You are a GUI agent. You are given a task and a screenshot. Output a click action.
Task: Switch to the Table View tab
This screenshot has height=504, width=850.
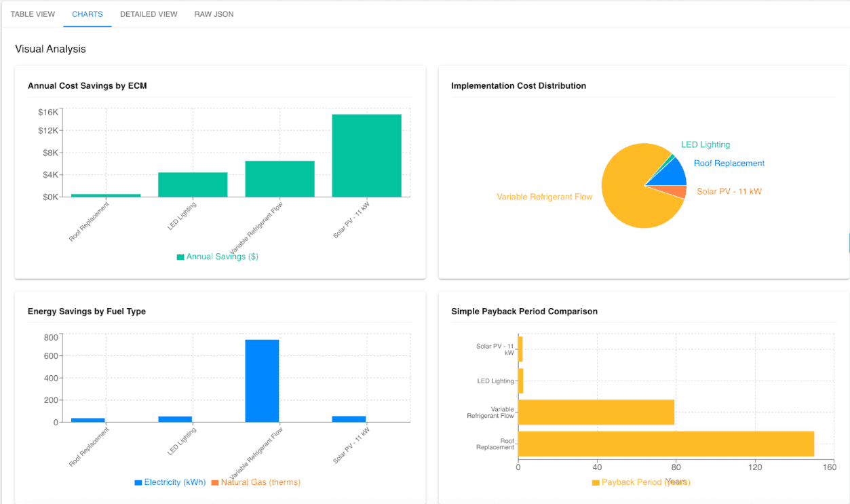click(x=33, y=14)
